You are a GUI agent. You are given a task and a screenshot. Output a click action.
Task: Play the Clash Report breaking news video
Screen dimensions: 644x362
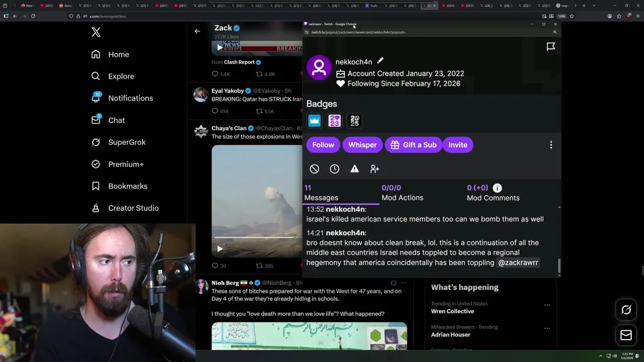(x=220, y=48)
